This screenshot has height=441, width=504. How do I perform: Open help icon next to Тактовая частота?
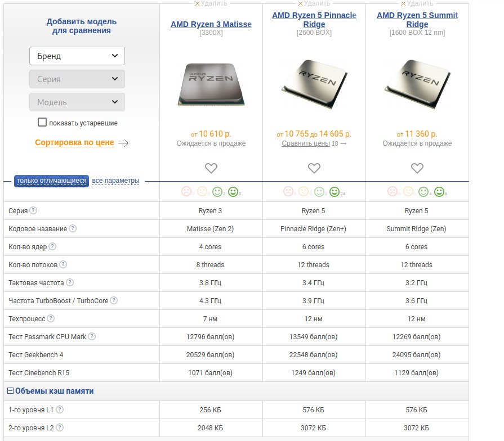pyautogui.click(x=70, y=282)
